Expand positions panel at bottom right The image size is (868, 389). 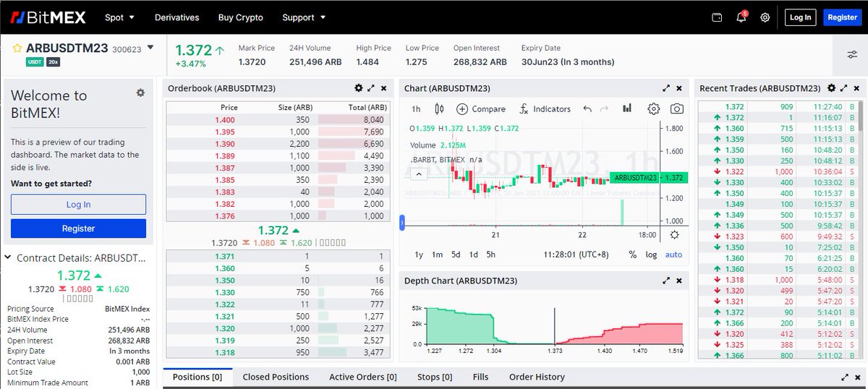click(x=843, y=377)
